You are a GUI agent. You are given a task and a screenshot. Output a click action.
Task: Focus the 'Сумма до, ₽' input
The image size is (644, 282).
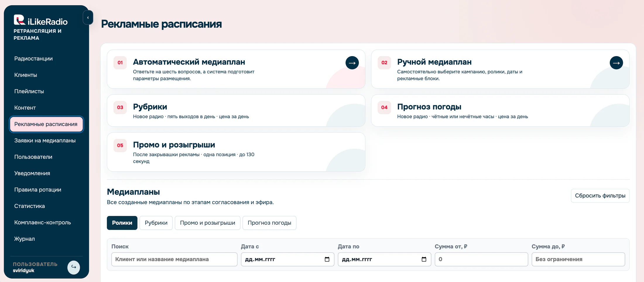(x=578, y=259)
